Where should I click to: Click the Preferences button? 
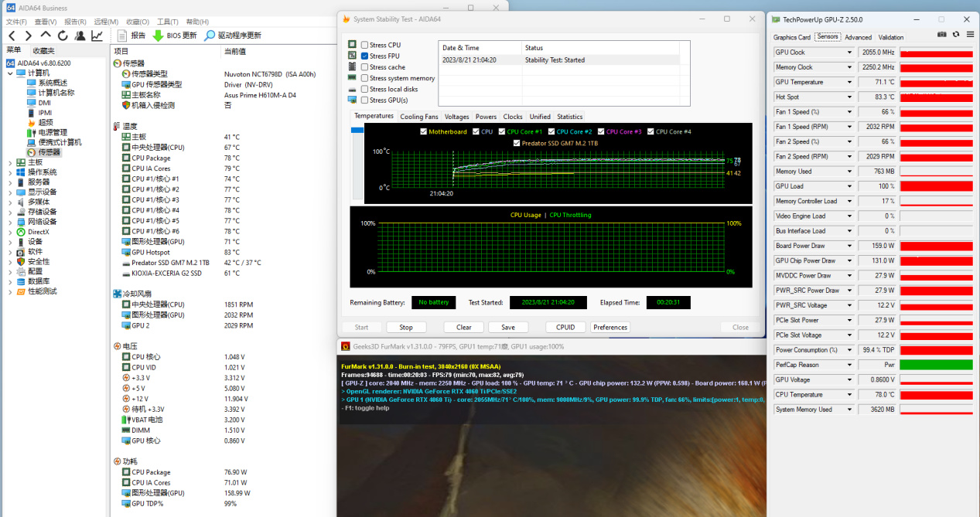[x=610, y=327]
